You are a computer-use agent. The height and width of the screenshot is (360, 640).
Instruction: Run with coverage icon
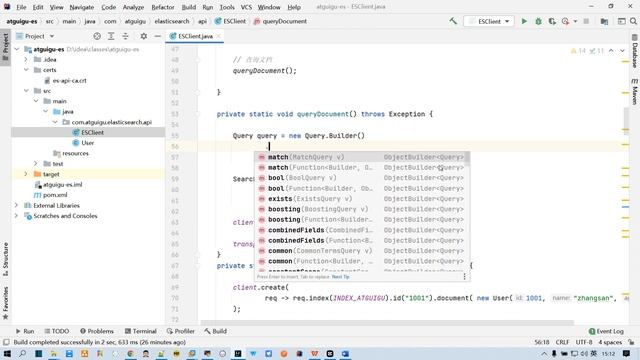click(552, 21)
